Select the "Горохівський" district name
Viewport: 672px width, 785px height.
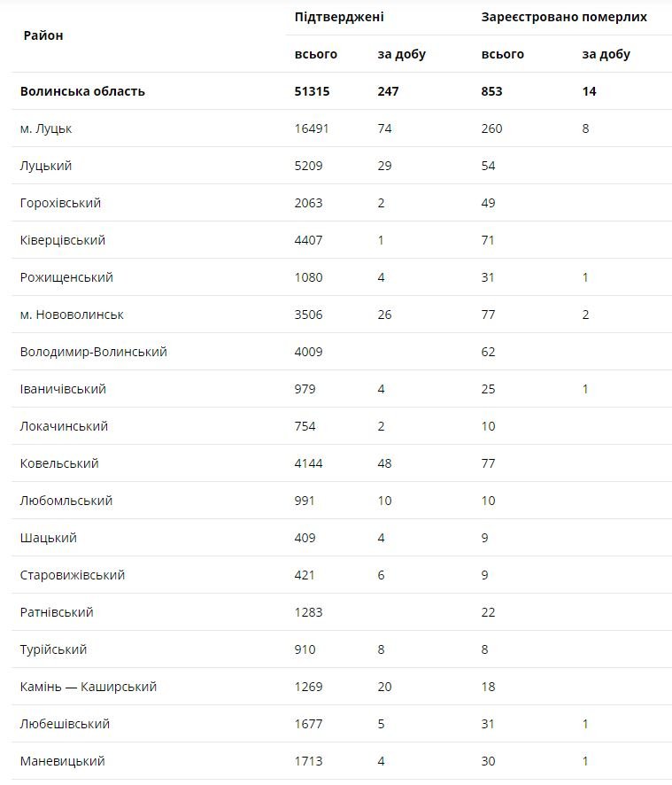[x=60, y=203]
